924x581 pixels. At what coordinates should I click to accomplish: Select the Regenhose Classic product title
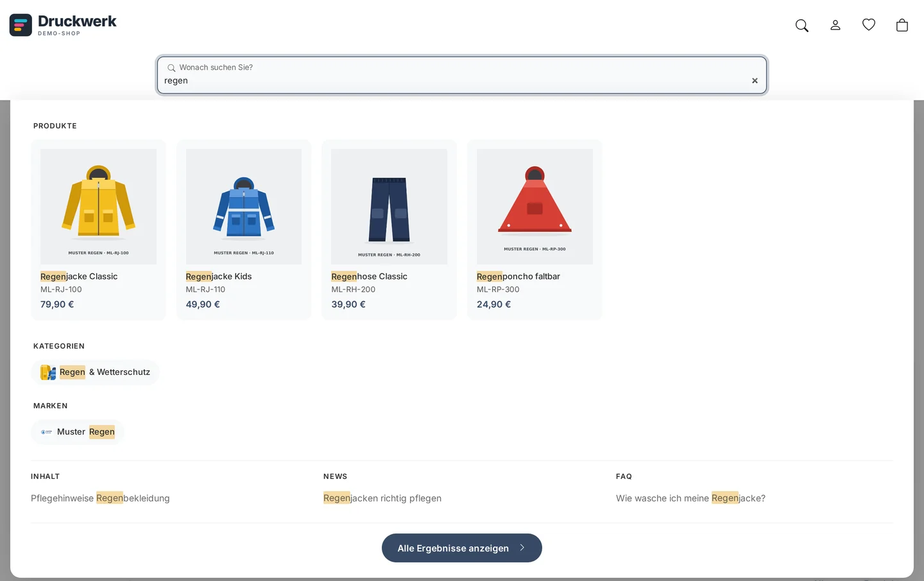369,277
